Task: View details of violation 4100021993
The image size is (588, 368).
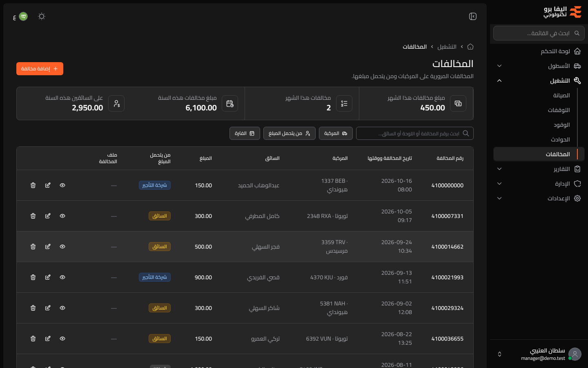Action: tap(62, 277)
